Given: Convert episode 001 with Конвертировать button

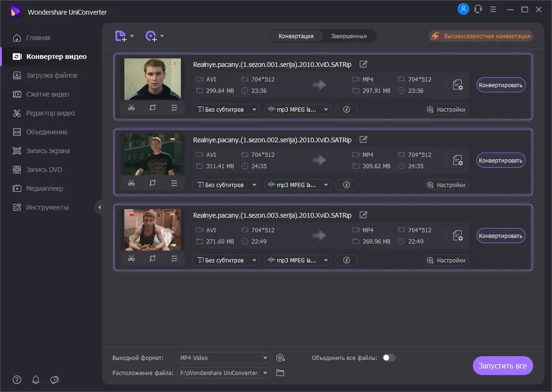Looking at the screenshot, I should coord(501,85).
